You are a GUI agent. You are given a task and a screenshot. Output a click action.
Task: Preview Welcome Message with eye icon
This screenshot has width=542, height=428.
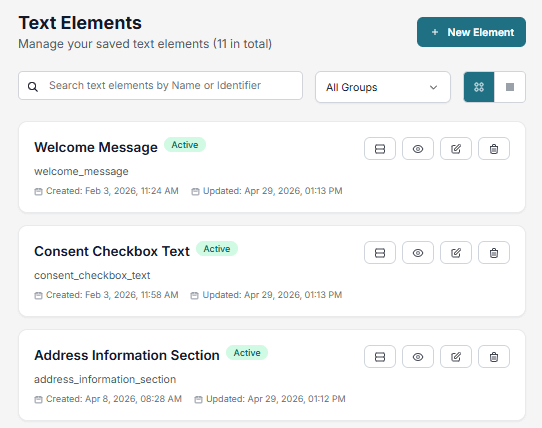(x=418, y=149)
